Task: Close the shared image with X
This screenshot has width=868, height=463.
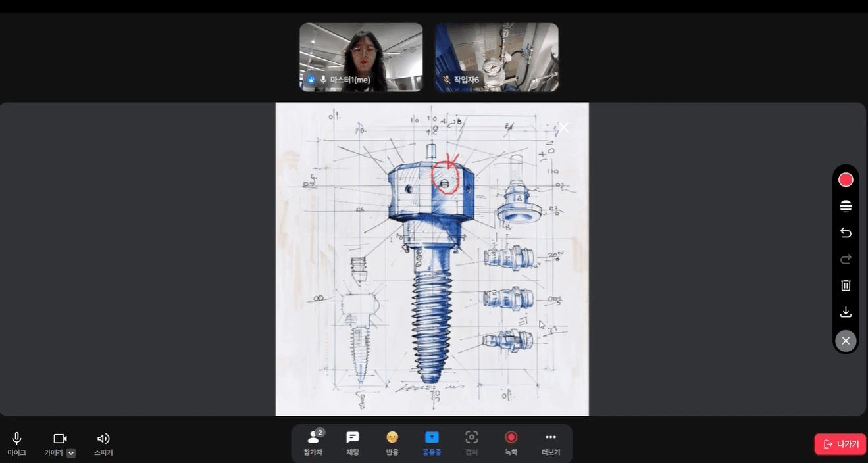Action: click(x=563, y=127)
